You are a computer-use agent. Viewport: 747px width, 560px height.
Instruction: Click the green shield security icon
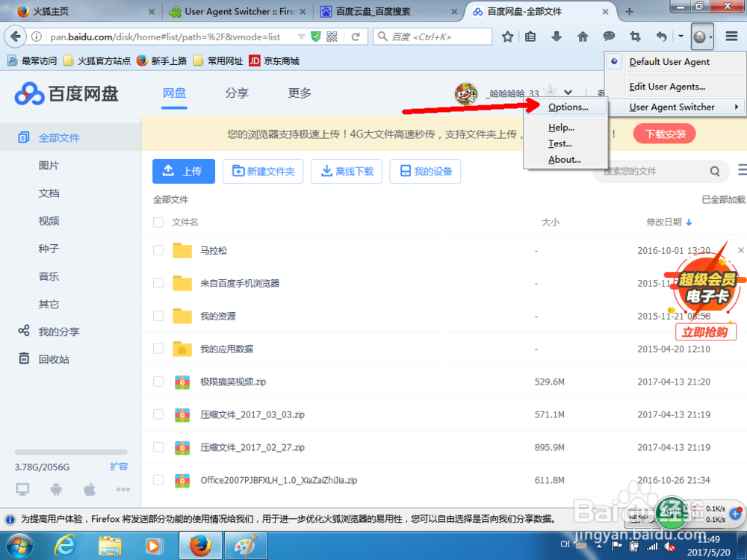pos(315,37)
